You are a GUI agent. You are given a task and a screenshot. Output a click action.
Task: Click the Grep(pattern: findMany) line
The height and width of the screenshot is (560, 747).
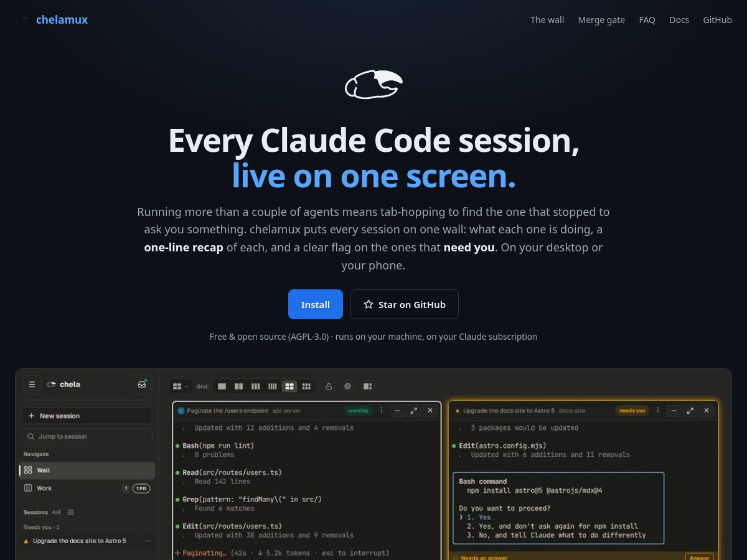(252, 499)
